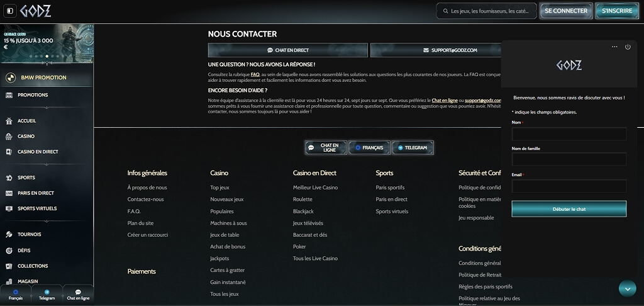Open Jackpots footer link

tap(219, 259)
